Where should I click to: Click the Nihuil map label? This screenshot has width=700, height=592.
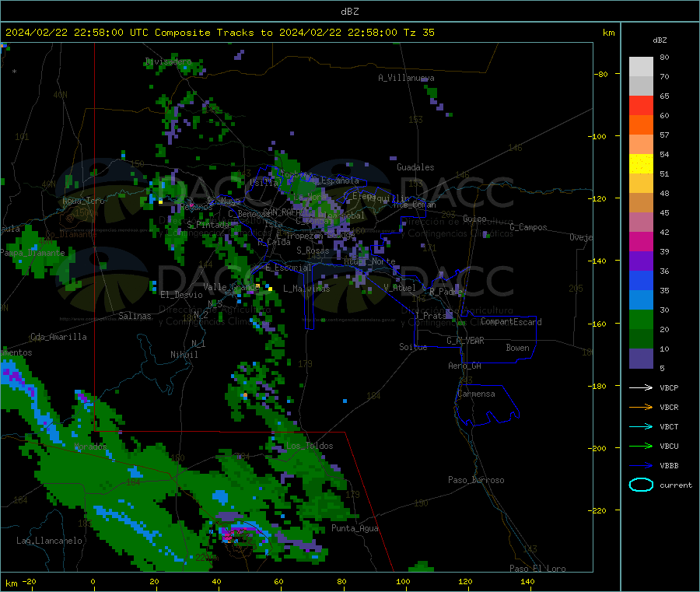(184, 355)
